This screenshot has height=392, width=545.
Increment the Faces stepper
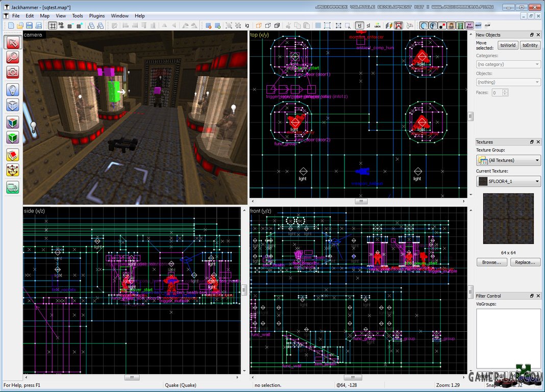tap(505, 91)
